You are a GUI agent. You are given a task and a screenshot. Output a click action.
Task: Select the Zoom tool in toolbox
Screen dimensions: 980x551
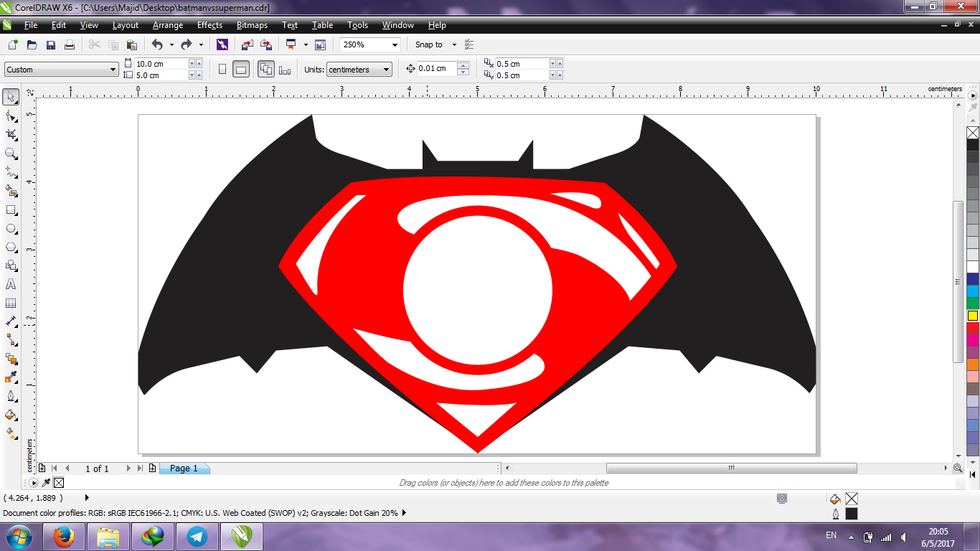point(11,154)
